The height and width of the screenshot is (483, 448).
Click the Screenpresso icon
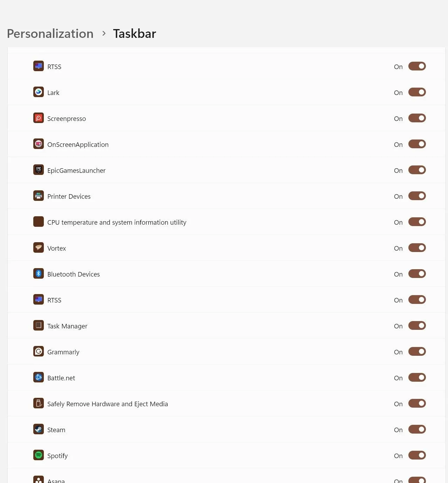39,118
